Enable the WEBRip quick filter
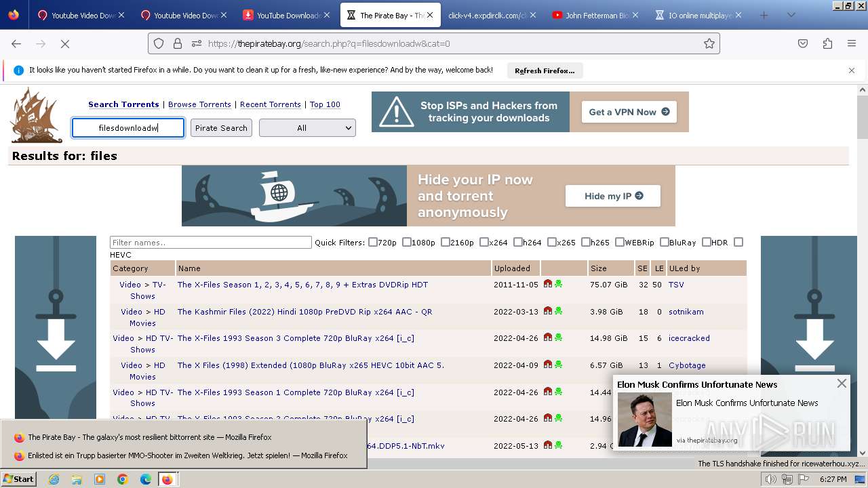The width and height of the screenshot is (868, 488). 620,242
